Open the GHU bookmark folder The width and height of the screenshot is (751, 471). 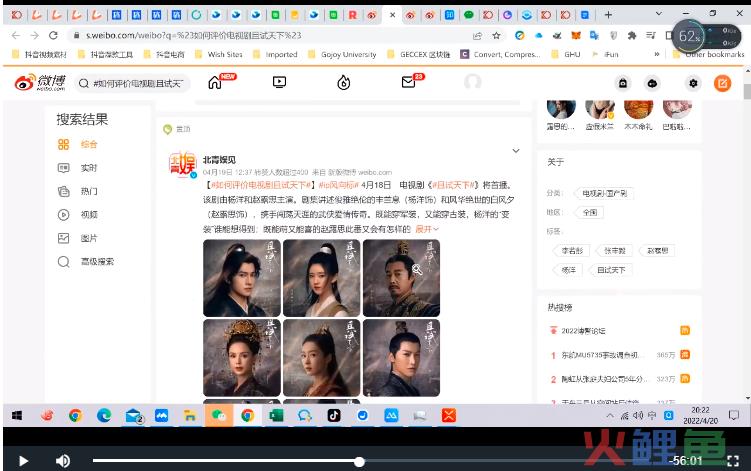pos(566,54)
